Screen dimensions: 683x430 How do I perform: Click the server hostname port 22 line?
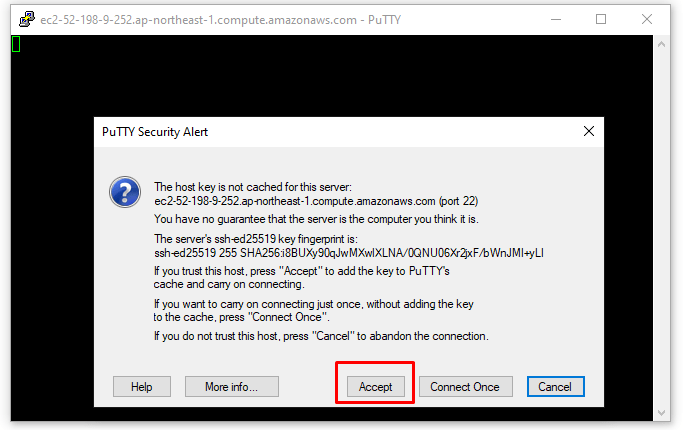click(x=316, y=201)
